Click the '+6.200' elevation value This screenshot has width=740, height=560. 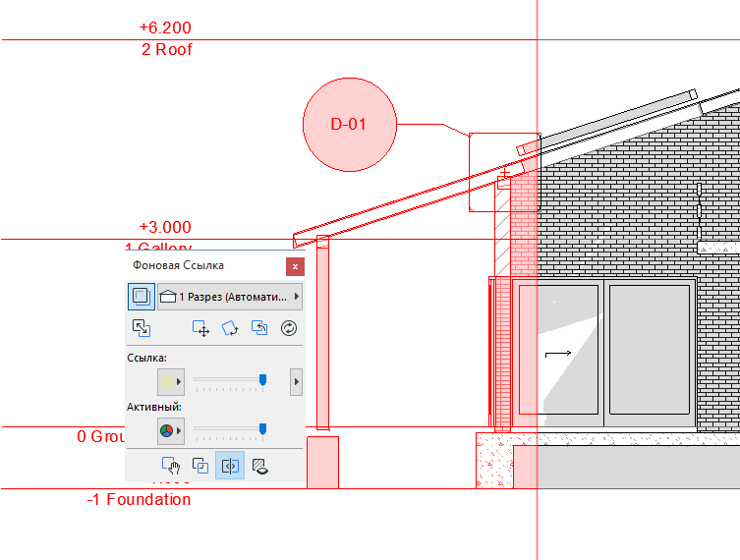coord(165,28)
